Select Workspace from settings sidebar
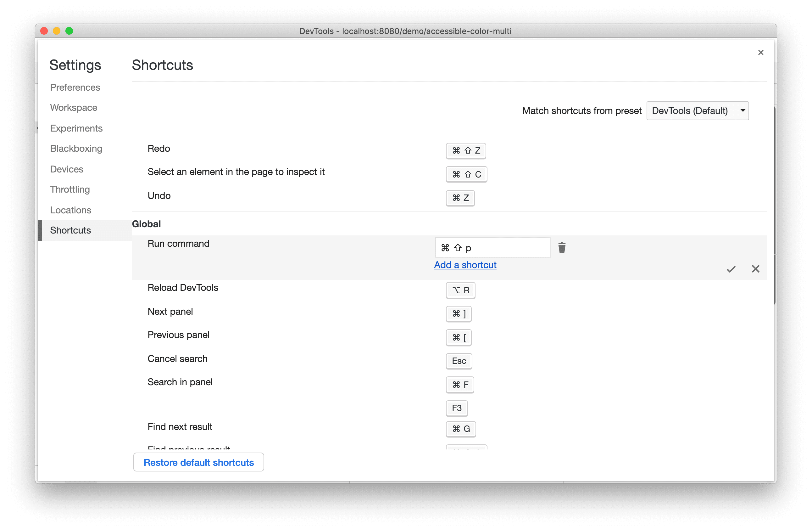This screenshot has height=530, width=812. point(73,107)
